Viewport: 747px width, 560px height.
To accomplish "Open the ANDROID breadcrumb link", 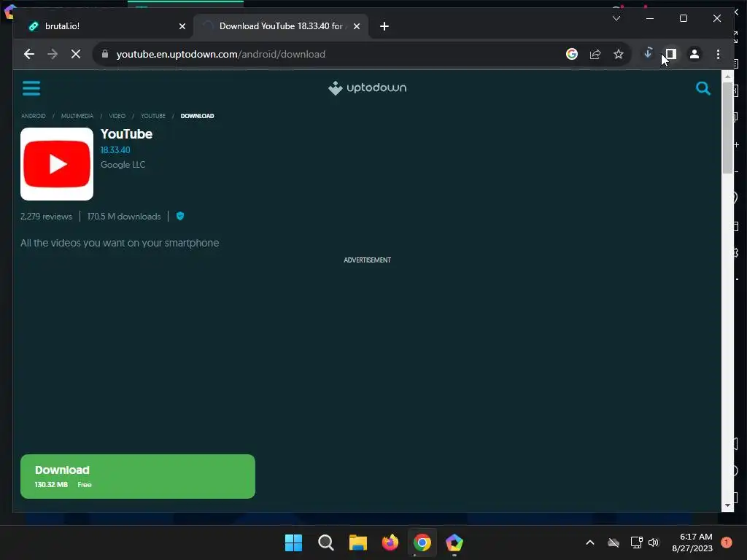I will (34, 116).
